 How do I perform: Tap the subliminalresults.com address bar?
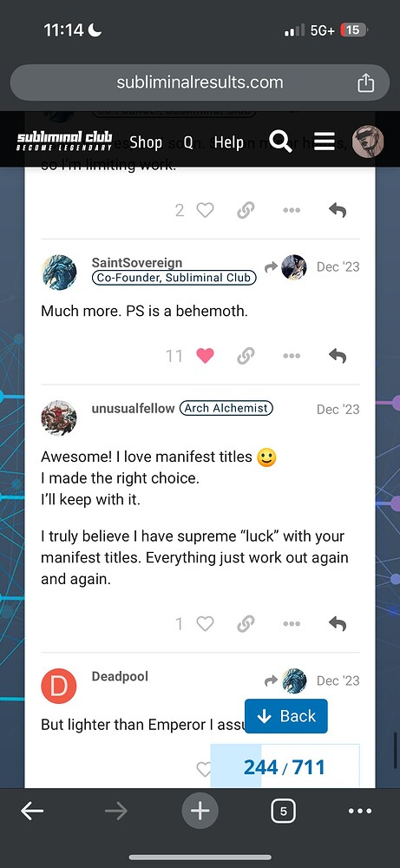coord(200,82)
